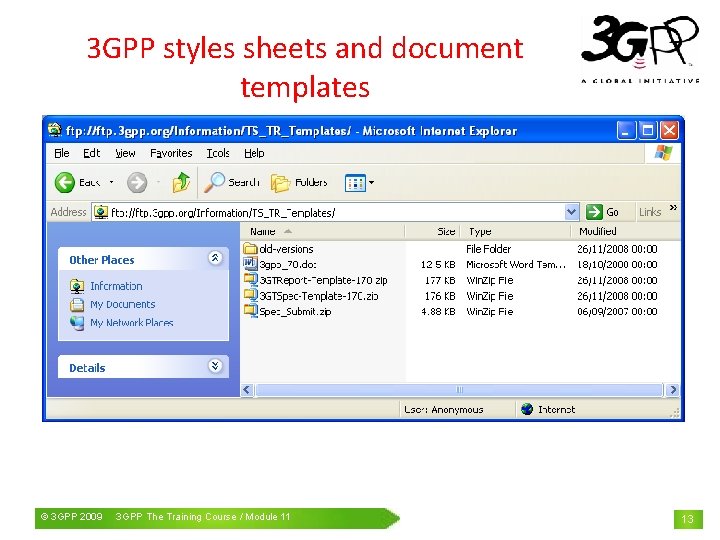Open the My Network Places link
Viewport: 720px width, 540px height.
pyautogui.click(x=132, y=323)
